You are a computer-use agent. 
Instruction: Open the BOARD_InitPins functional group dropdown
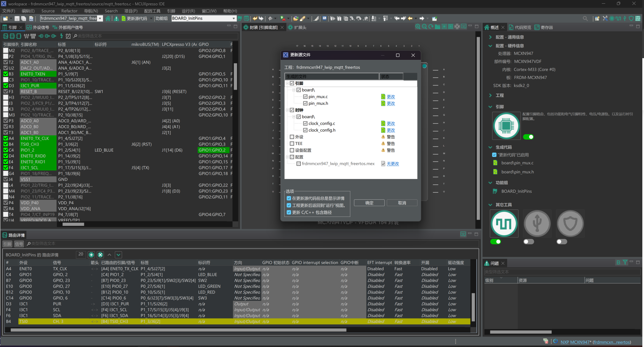pyautogui.click(x=234, y=18)
